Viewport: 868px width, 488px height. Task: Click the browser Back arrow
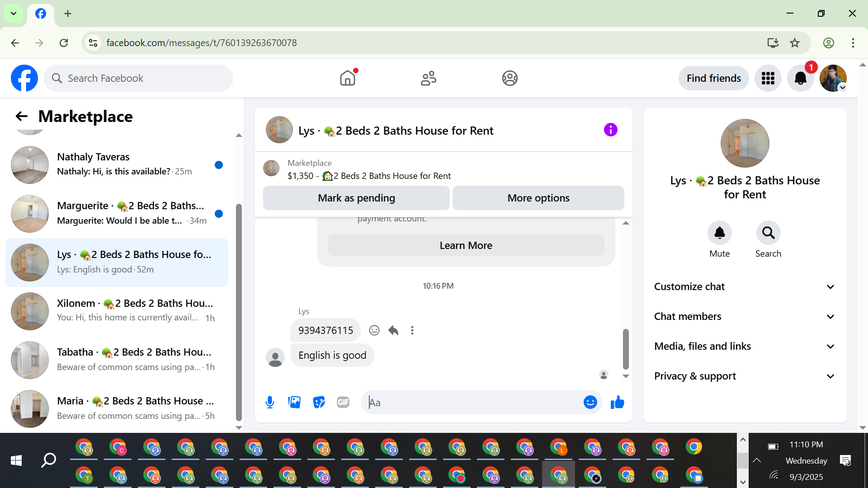15,43
